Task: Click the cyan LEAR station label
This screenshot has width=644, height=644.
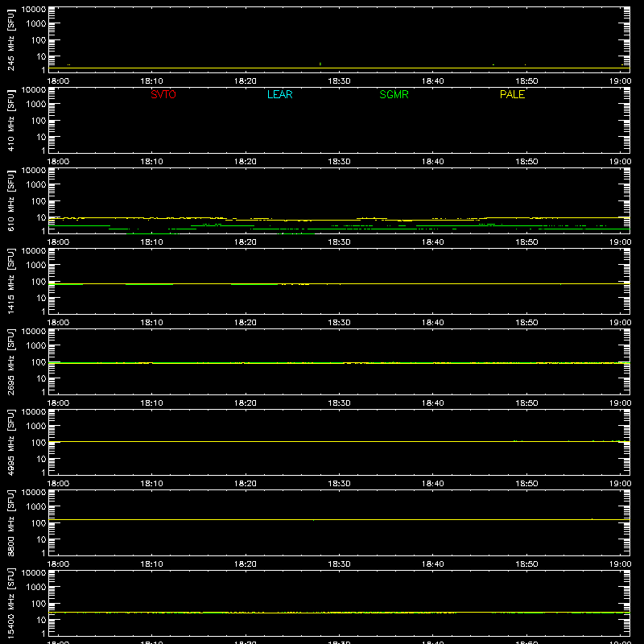Action: point(279,94)
